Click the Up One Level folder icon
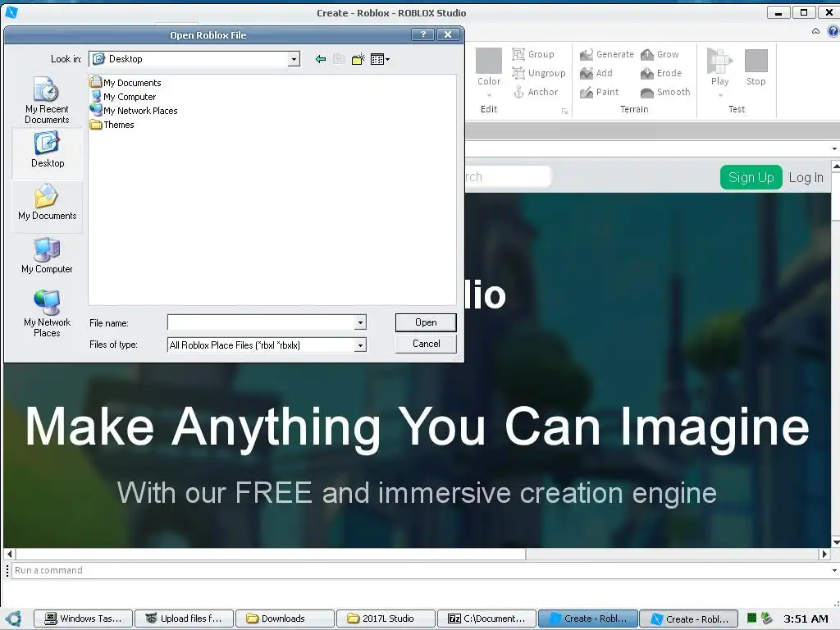The image size is (840, 630). click(339, 59)
